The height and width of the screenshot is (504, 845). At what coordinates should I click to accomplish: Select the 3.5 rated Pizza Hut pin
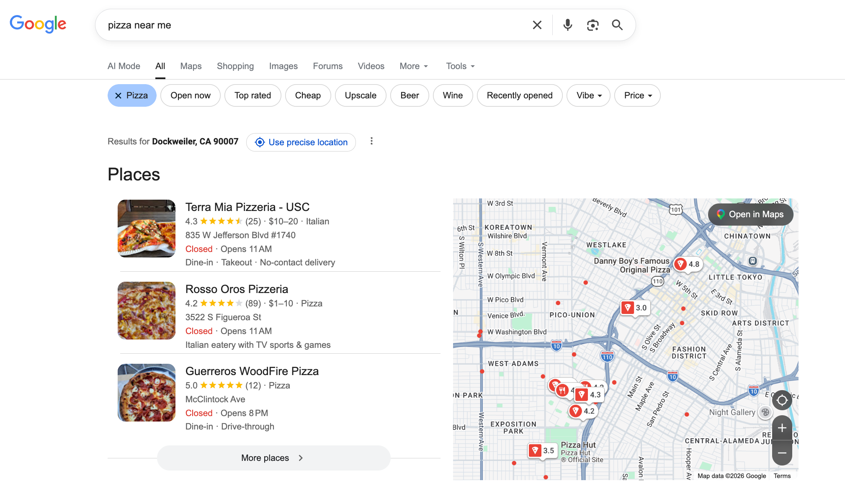pyautogui.click(x=542, y=451)
